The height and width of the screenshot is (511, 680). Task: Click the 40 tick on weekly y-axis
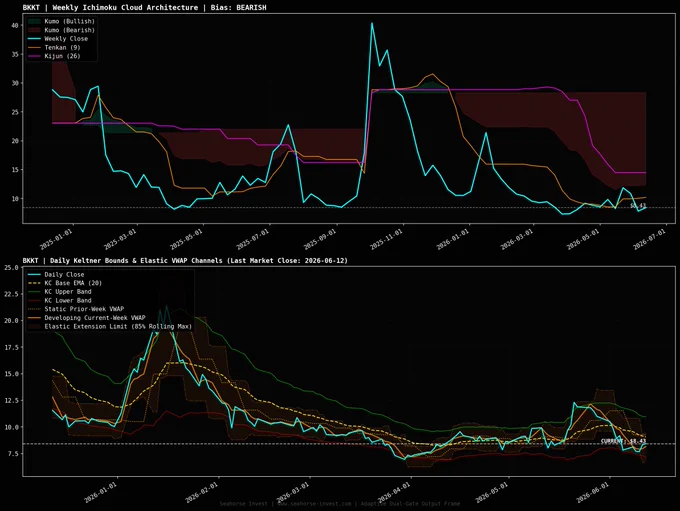[15, 25]
